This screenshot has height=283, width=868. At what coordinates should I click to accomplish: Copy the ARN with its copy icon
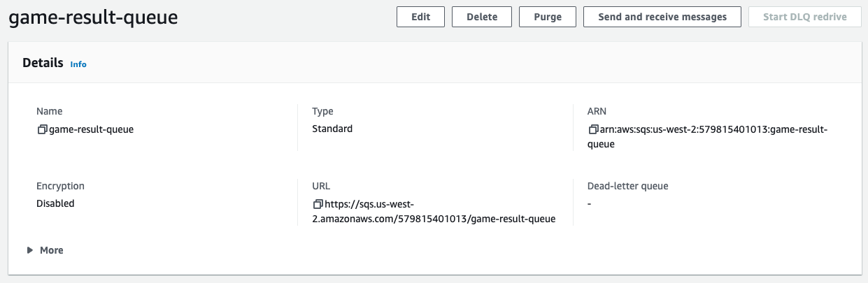tap(593, 129)
